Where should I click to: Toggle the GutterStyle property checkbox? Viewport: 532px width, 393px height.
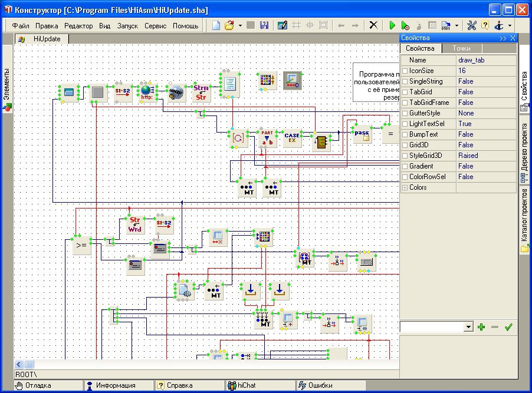click(405, 113)
